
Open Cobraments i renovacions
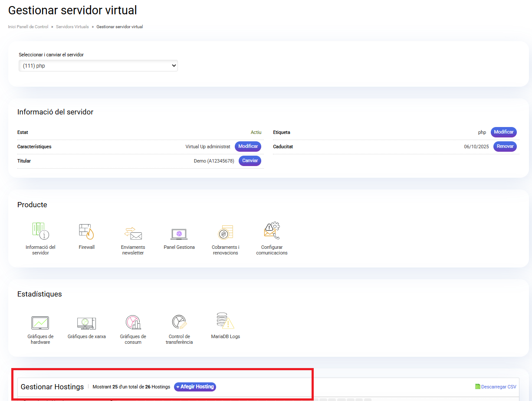[x=225, y=233]
